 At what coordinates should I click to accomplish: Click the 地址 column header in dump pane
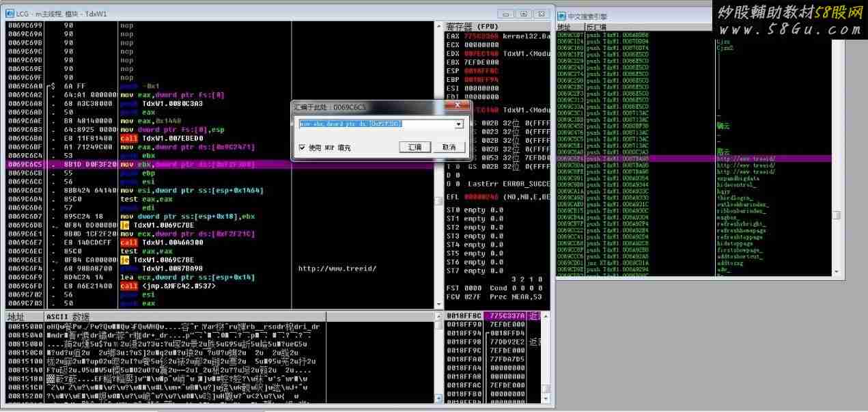(x=24, y=317)
